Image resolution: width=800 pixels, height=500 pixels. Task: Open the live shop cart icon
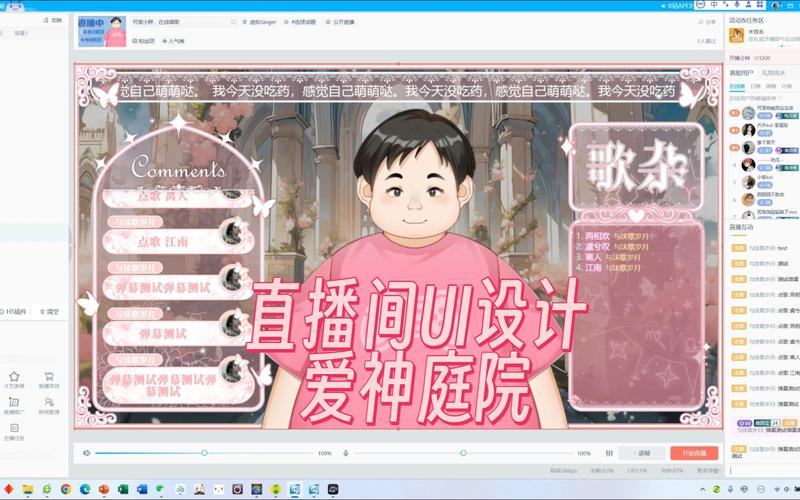[x=49, y=378]
